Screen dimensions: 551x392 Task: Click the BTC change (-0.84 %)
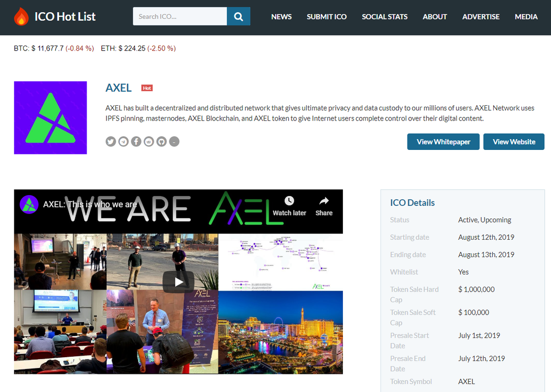tap(80, 49)
